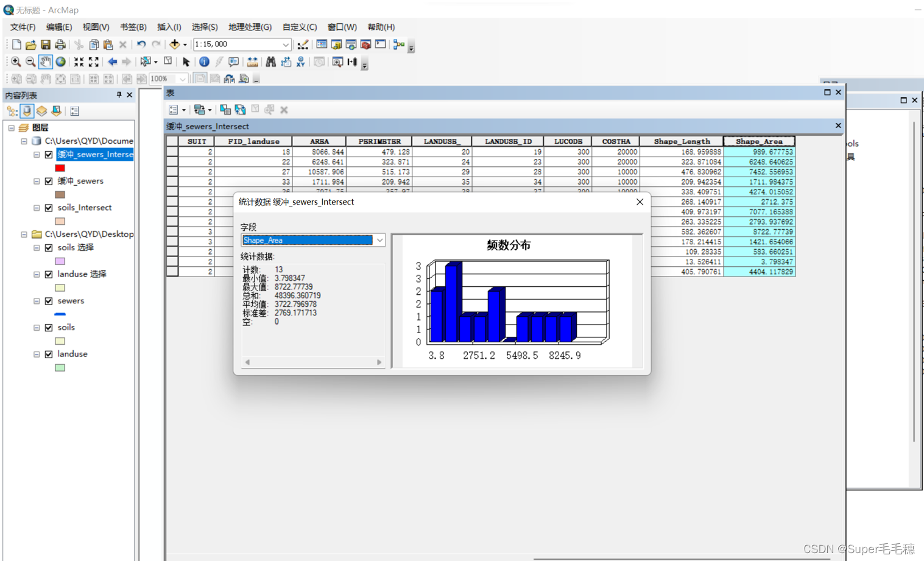Switch to List By Source view
The width and height of the screenshot is (924, 561).
(x=27, y=111)
